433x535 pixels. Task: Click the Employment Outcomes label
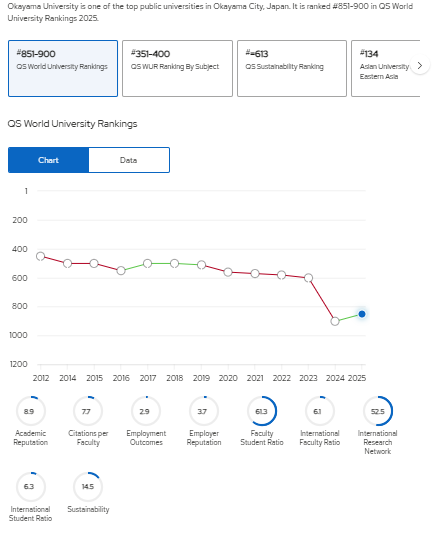146,438
